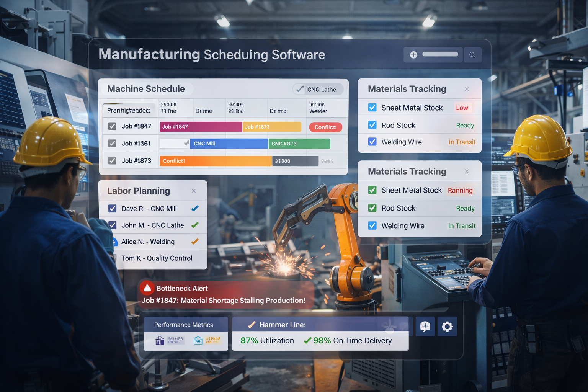The image size is (588, 392).
Task: Click the Conflict! button in Job #1847 row
Action: (x=325, y=127)
